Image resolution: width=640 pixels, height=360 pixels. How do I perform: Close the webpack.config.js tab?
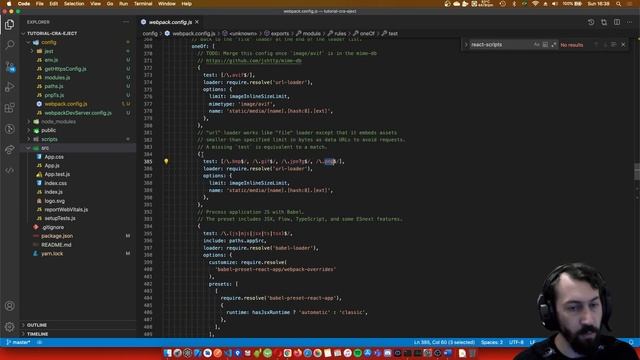tap(197, 22)
